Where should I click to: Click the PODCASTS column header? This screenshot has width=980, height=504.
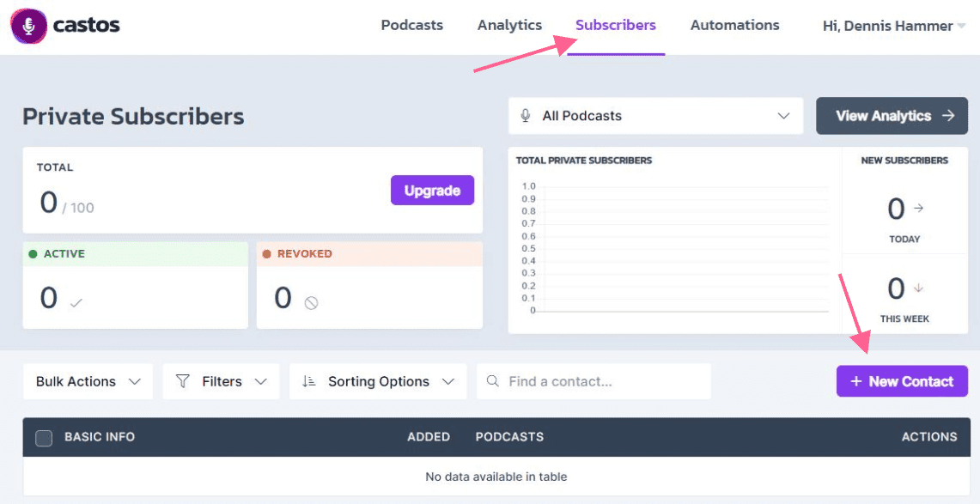509,437
